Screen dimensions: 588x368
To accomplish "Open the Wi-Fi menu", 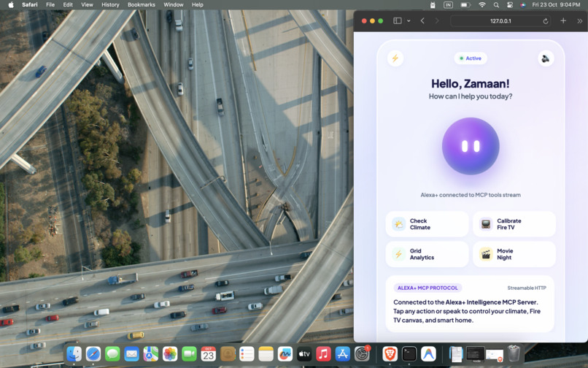I will [x=482, y=5].
